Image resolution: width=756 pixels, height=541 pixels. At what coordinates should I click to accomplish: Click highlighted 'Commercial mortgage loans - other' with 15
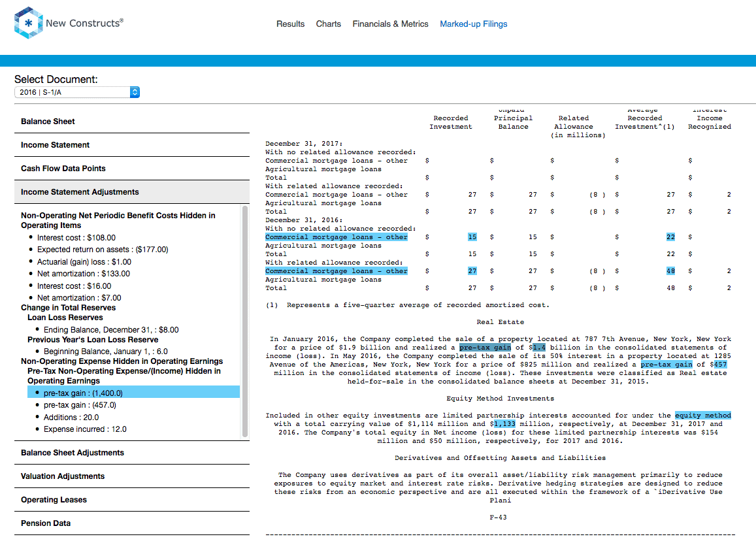pyautogui.click(x=337, y=237)
